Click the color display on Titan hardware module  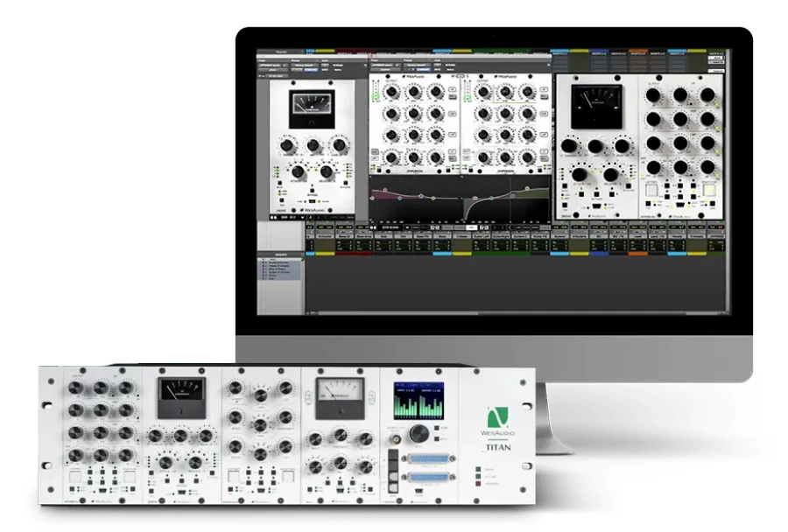419,401
